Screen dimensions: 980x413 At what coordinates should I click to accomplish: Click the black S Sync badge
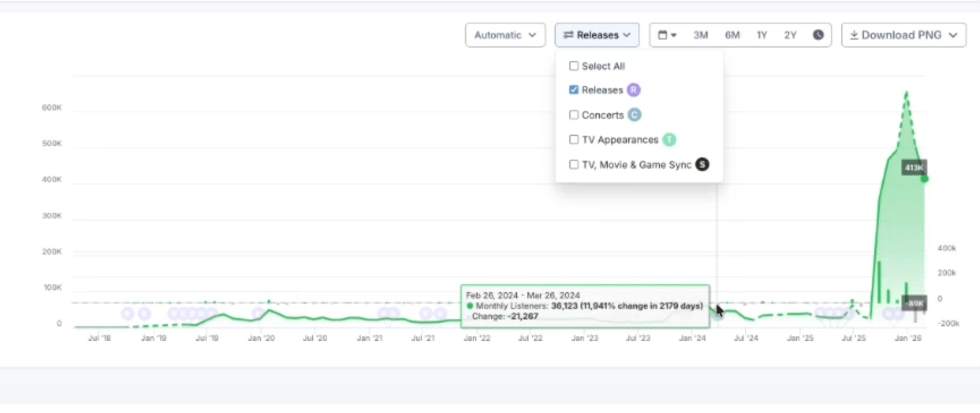pos(702,164)
